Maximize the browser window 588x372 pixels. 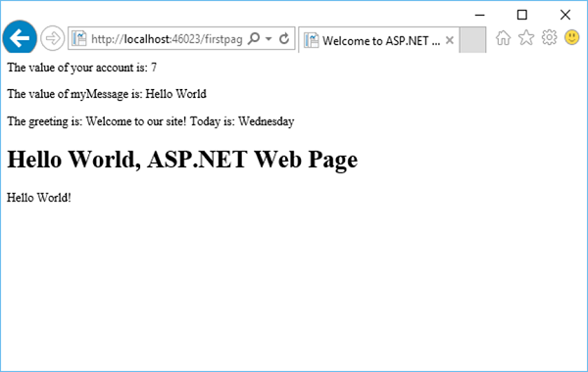[x=522, y=15]
